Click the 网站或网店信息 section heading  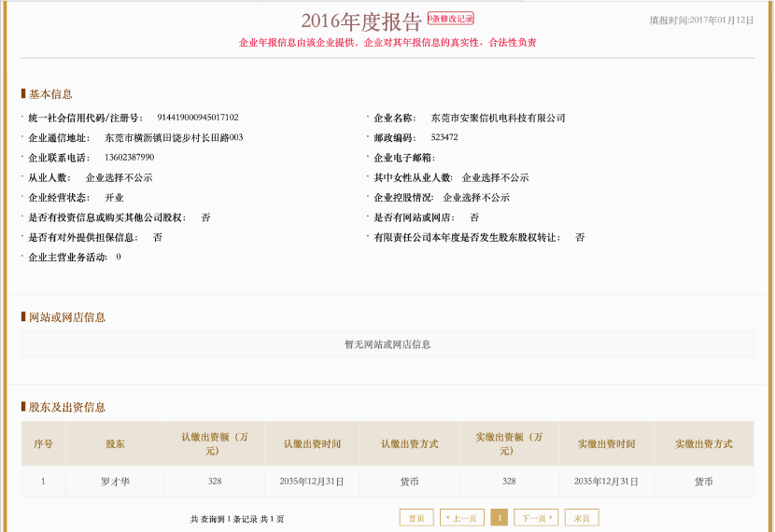pos(66,317)
